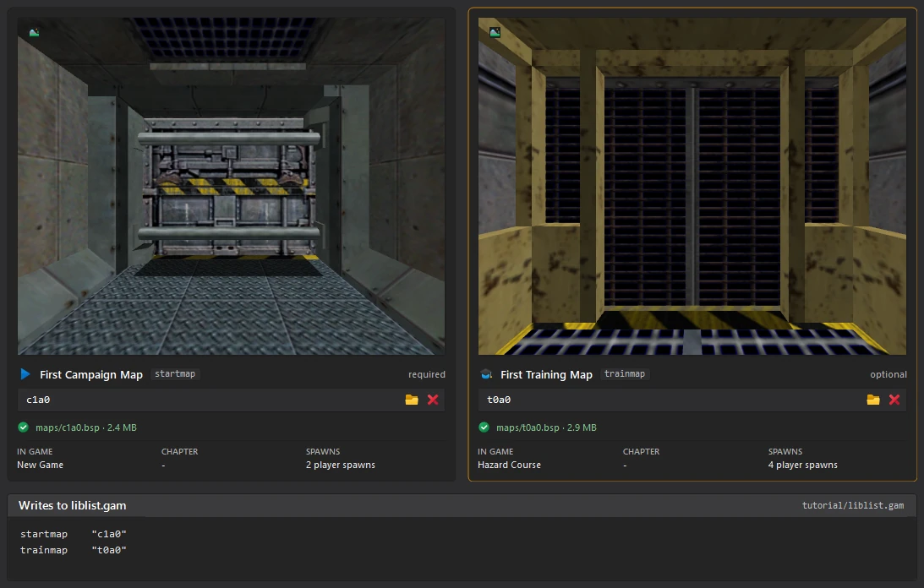Click the 'optional' label on training card
The height and width of the screenshot is (588, 924).
pyautogui.click(x=888, y=375)
